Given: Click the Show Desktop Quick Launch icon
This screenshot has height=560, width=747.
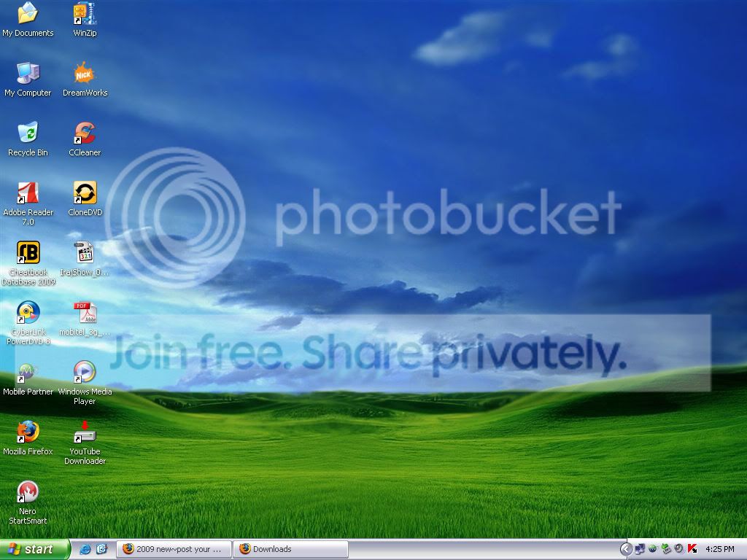Looking at the screenshot, I should coord(102,549).
